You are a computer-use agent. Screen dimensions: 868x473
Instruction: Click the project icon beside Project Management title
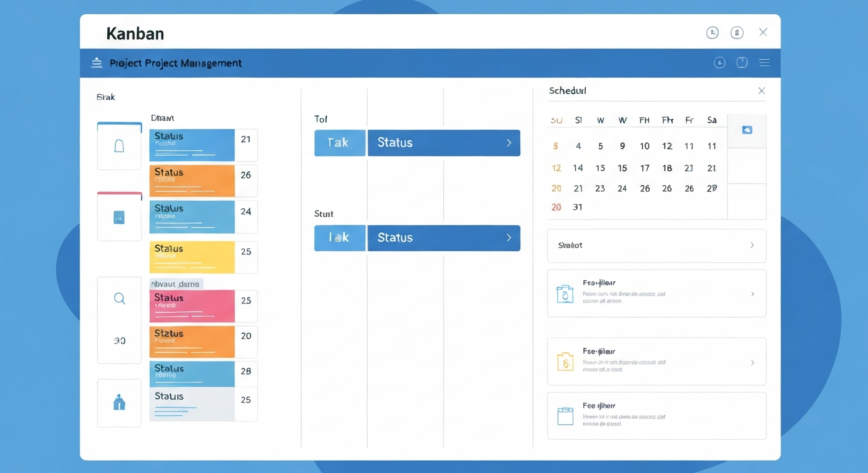[x=96, y=62]
